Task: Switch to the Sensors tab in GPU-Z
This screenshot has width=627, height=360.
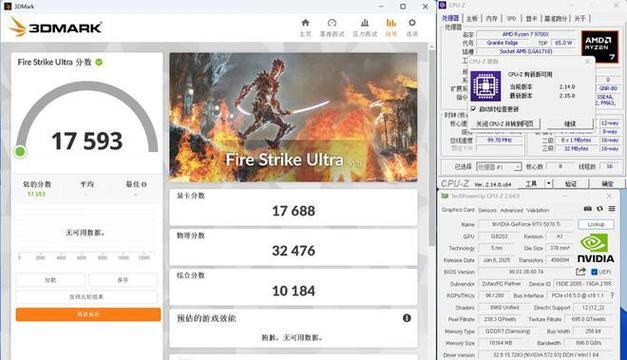Action: 487,210
